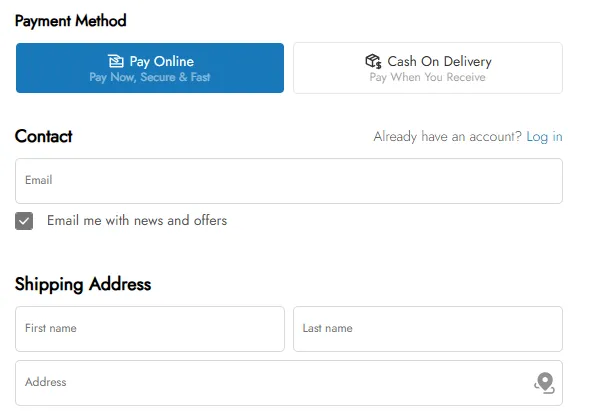Click the 'Pay Now, Secure & Fast' subtitle
The height and width of the screenshot is (411, 604).
(150, 77)
